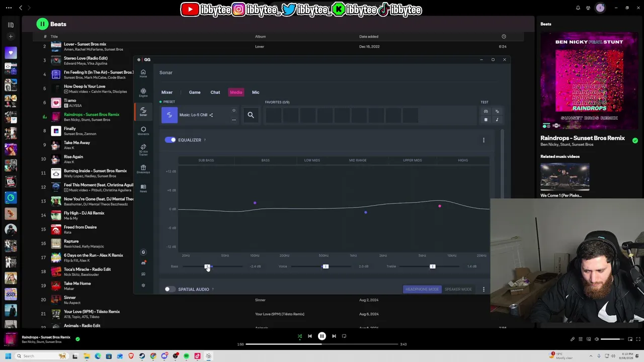
Task: Open the preset more options ellipsis
Action: pyautogui.click(x=233, y=120)
